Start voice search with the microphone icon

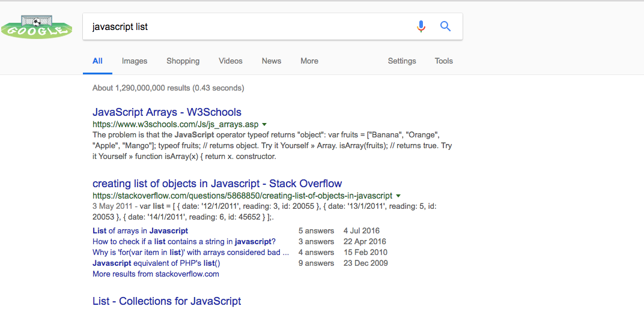pos(421,26)
